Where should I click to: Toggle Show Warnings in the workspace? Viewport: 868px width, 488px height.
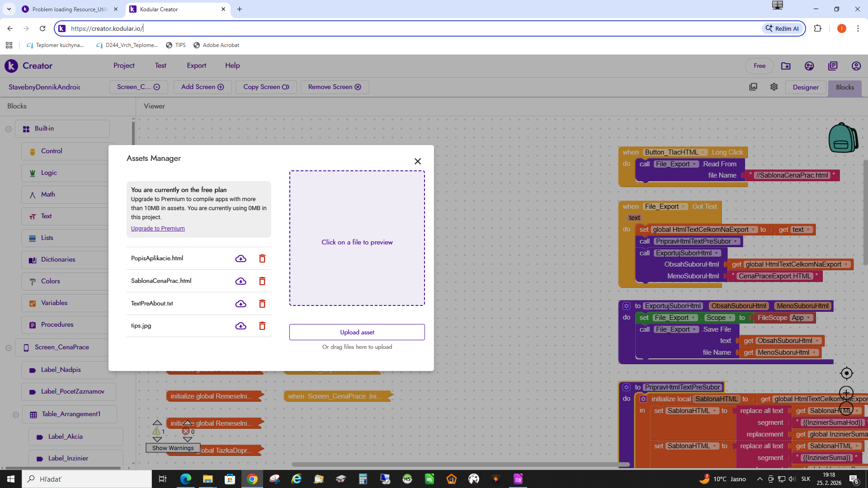[x=173, y=448]
